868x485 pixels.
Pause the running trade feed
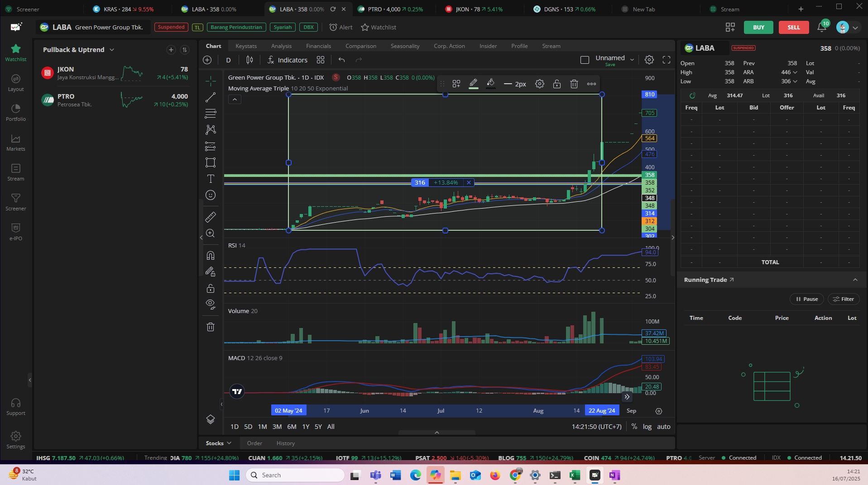pyautogui.click(x=807, y=299)
